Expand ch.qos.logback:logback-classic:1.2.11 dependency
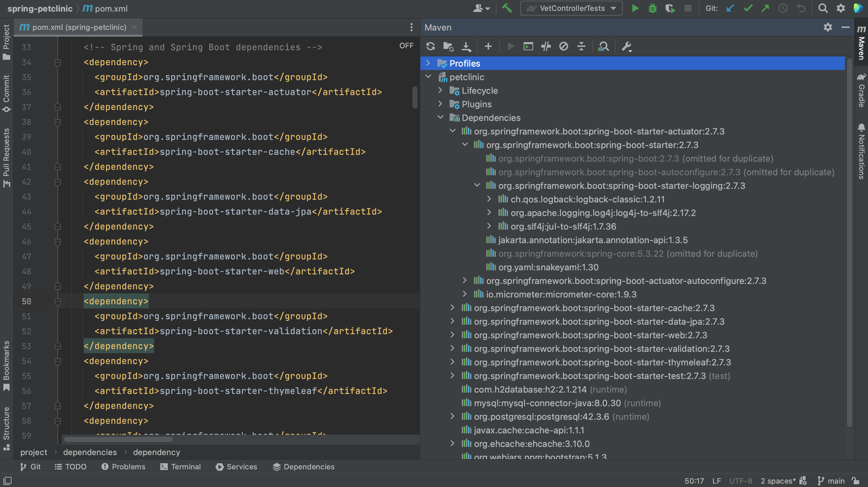868x487 pixels. [x=489, y=199]
